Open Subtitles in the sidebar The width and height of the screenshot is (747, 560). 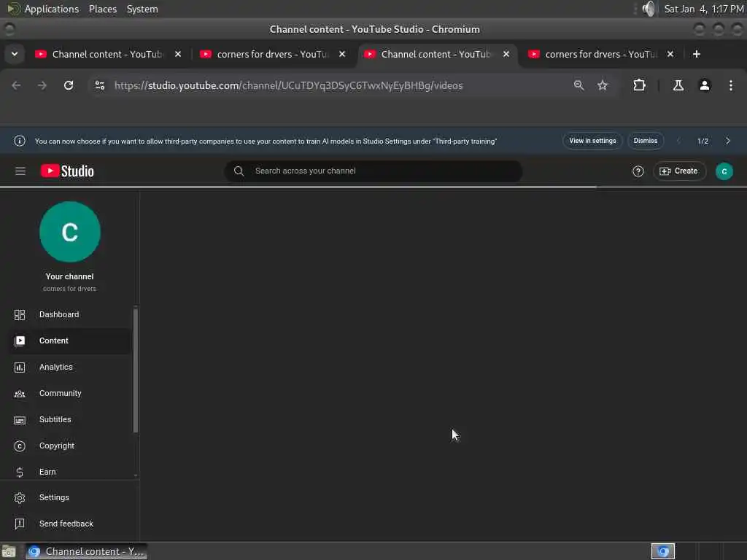(69, 419)
